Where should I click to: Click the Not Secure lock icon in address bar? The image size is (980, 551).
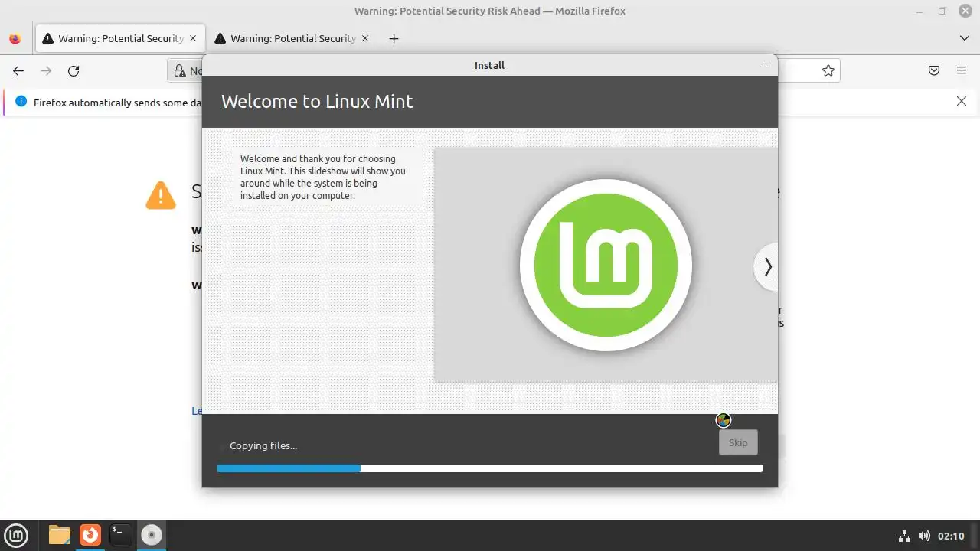click(180, 71)
